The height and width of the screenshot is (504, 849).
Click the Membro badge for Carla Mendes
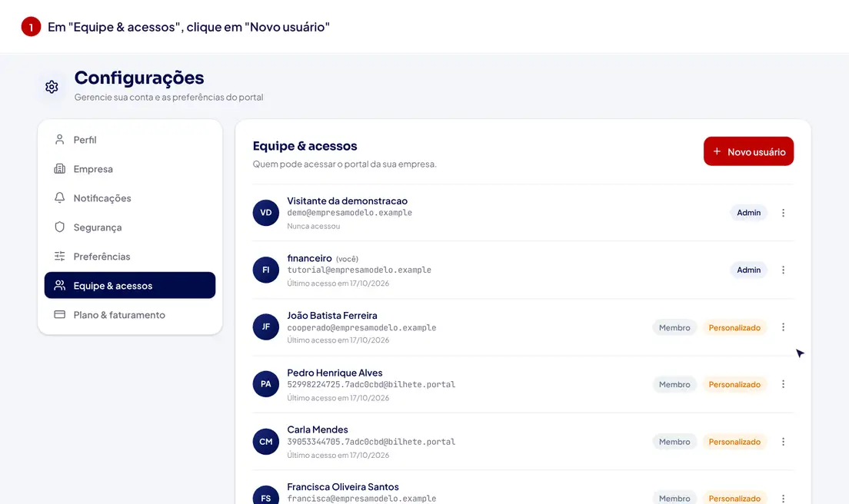674,442
